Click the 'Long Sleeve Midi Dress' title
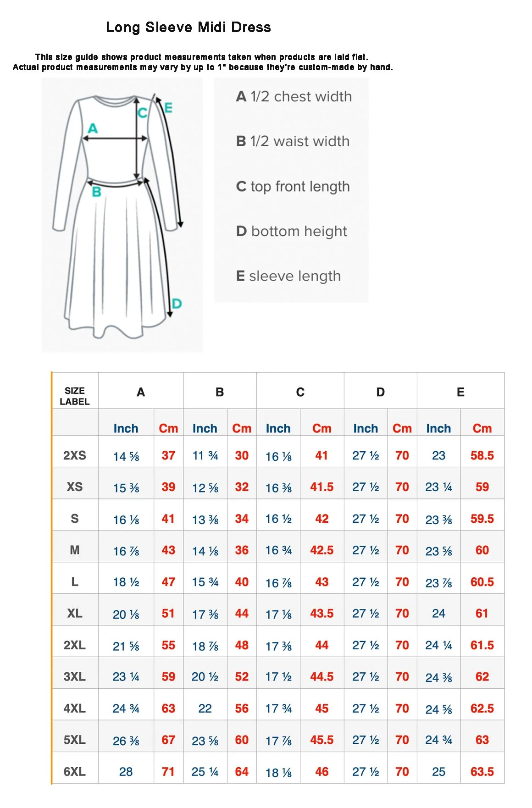The height and width of the screenshot is (808, 532). click(x=188, y=27)
